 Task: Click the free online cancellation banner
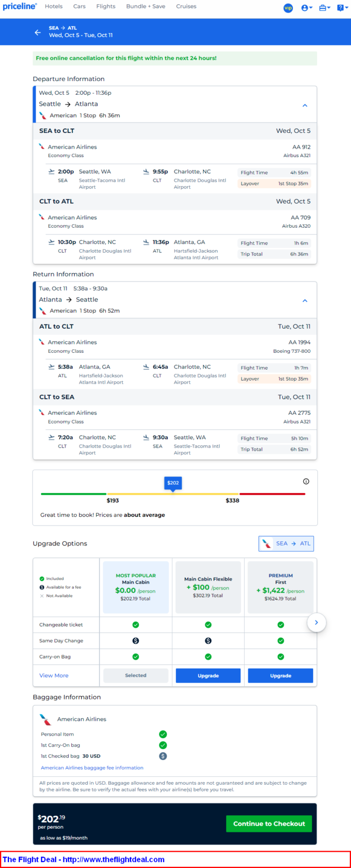click(175, 58)
